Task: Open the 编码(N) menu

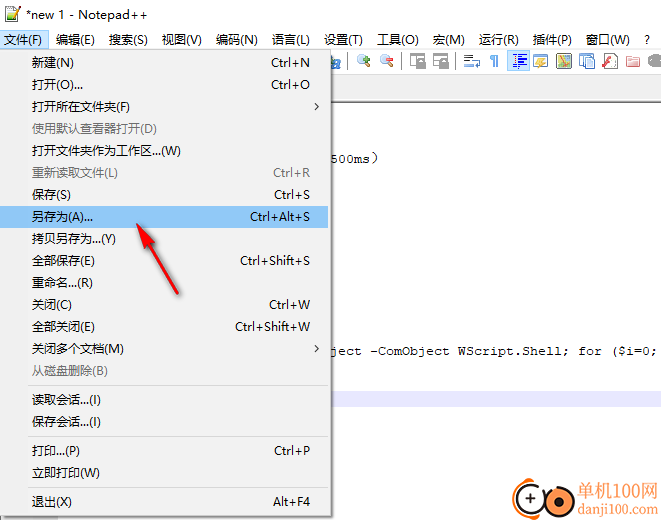Action: point(236,40)
